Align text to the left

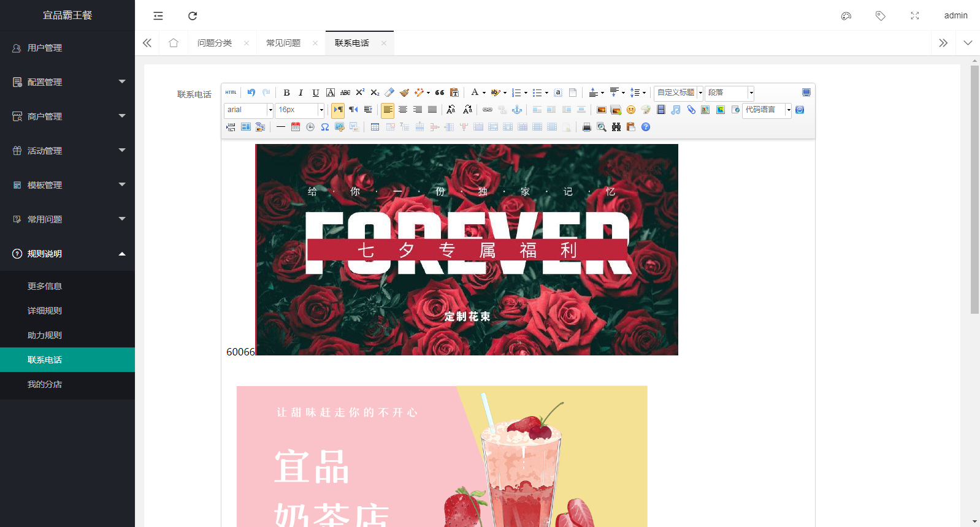pyautogui.click(x=388, y=110)
